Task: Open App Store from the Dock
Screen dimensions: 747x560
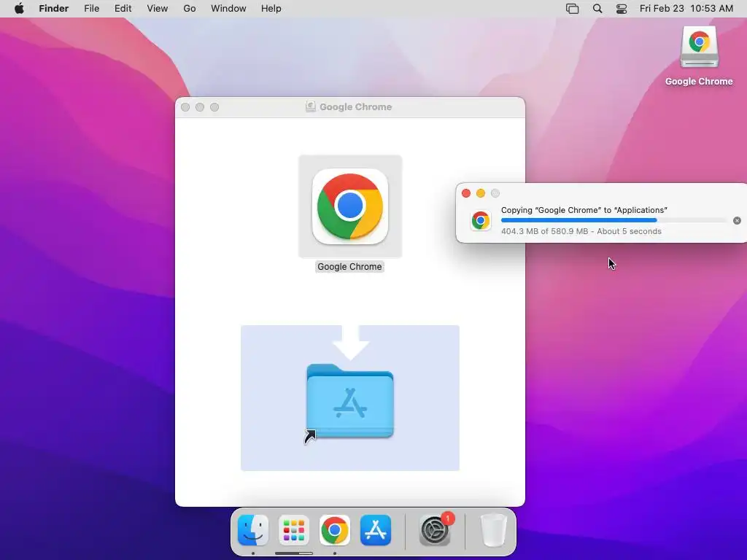Action: tap(376, 530)
